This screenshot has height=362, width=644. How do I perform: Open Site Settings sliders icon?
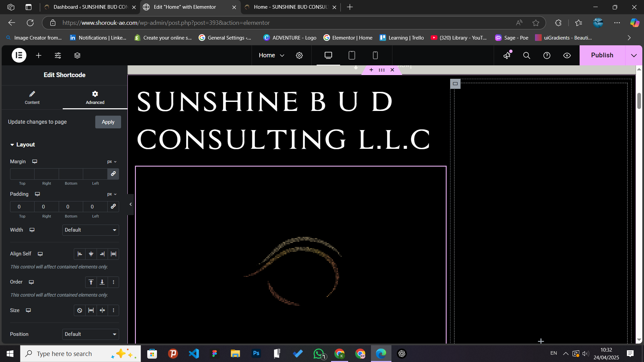pyautogui.click(x=58, y=55)
